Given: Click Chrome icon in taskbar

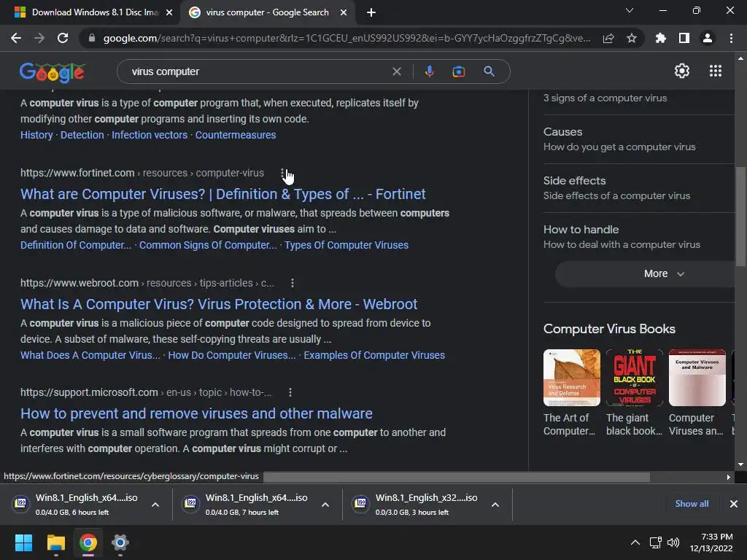Looking at the screenshot, I should (x=88, y=542).
